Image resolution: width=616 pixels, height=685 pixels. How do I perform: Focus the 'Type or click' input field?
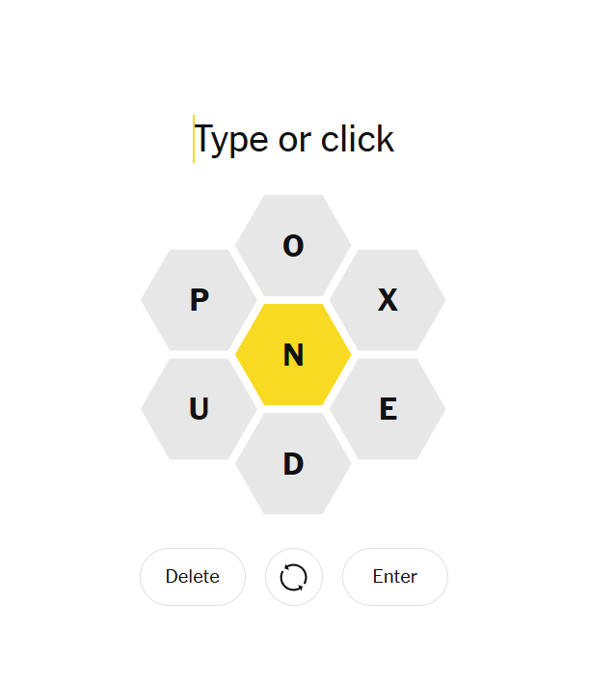point(294,139)
